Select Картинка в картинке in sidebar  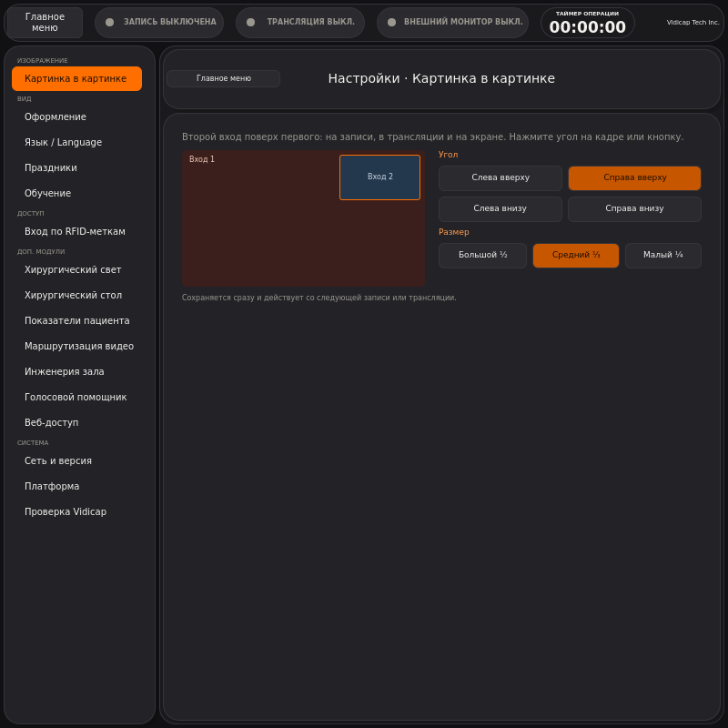pos(77,78)
